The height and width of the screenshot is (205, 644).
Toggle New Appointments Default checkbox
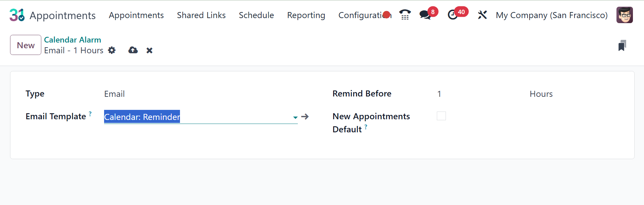coord(441,116)
